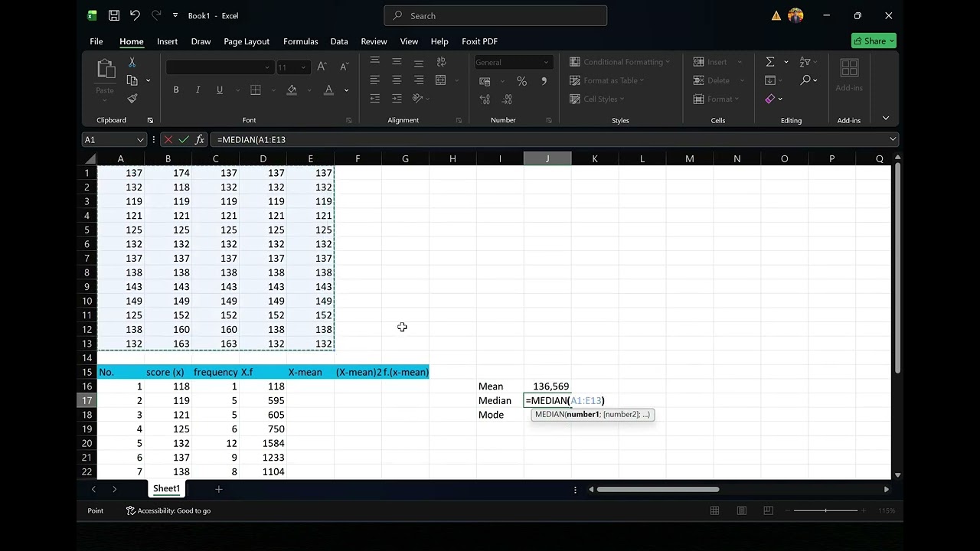The image size is (980, 551).
Task: Click Decrease Indent icon
Action: (374, 99)
